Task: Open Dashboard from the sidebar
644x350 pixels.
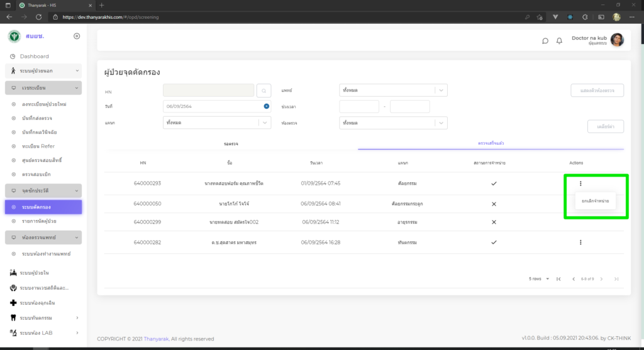Action: (x=34, y=57)
